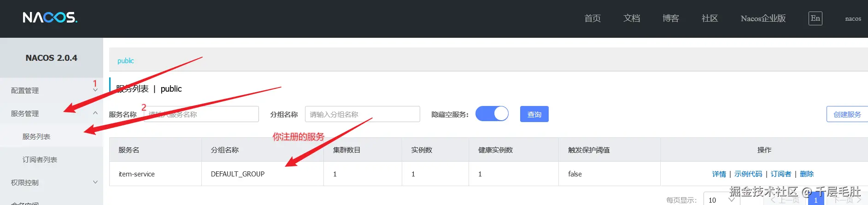The image size is (868, 205).
Task: Click the DEFAULT_GROUP cell
Action: [263, 174]
